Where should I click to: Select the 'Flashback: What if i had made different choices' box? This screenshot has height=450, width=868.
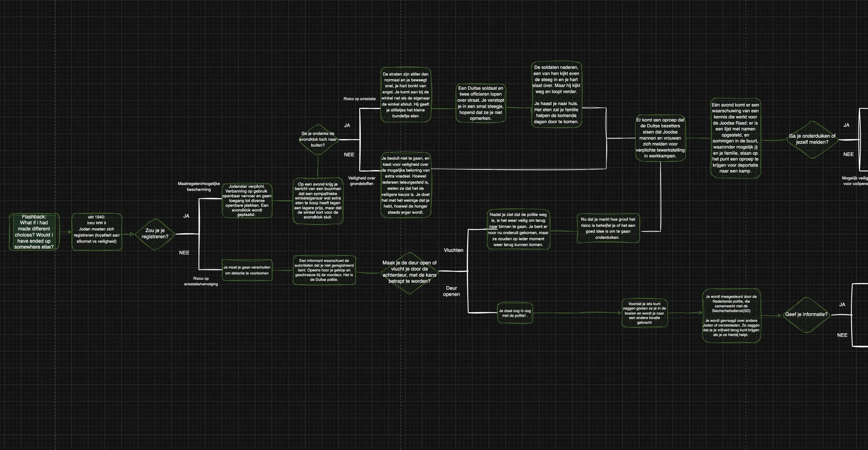click(34, 232)
